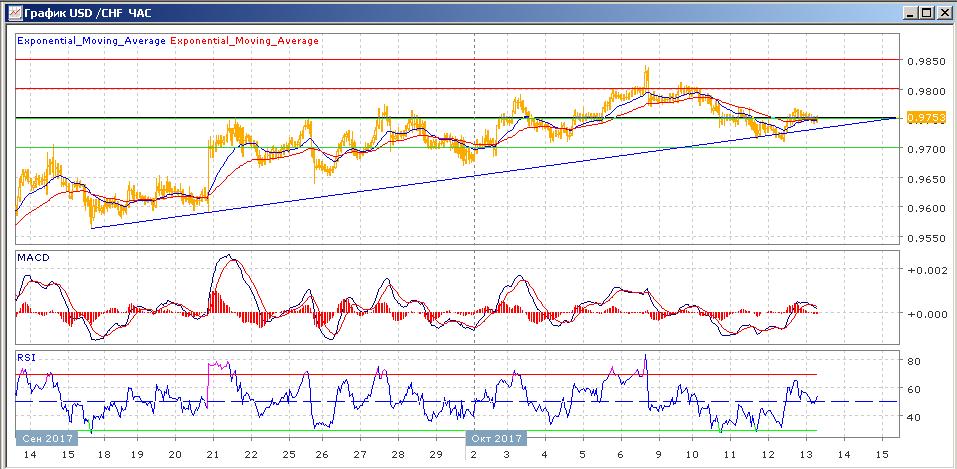Click the 0.9800 price axis label

pyautogui.click(x=926, y=91)
